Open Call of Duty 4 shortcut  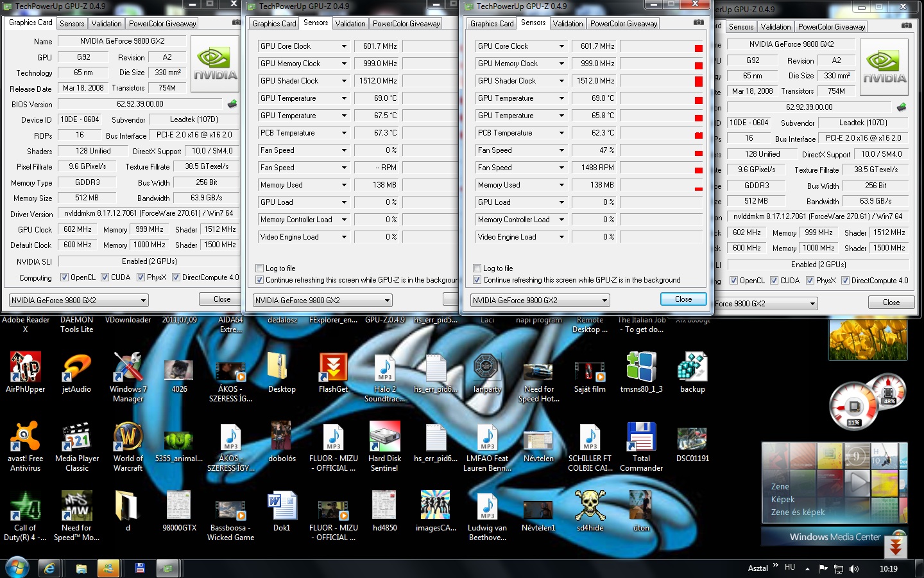26,516
